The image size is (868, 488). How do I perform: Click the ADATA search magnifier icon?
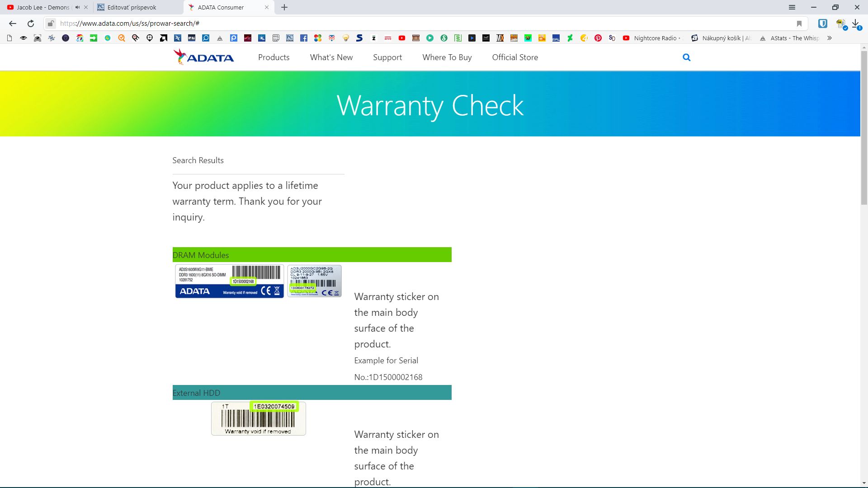click(x=686, y=57)
